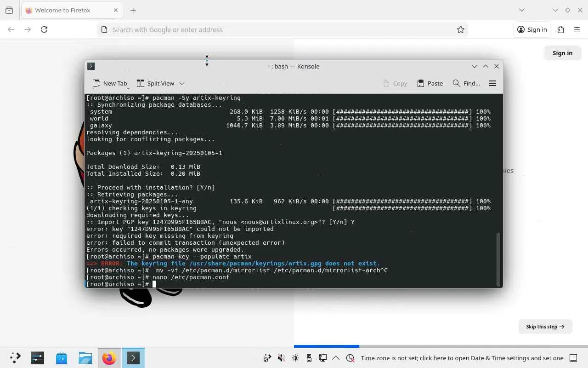
Task: Open Find in the Konsole toolbar
Action: click(x=466, y=83)
